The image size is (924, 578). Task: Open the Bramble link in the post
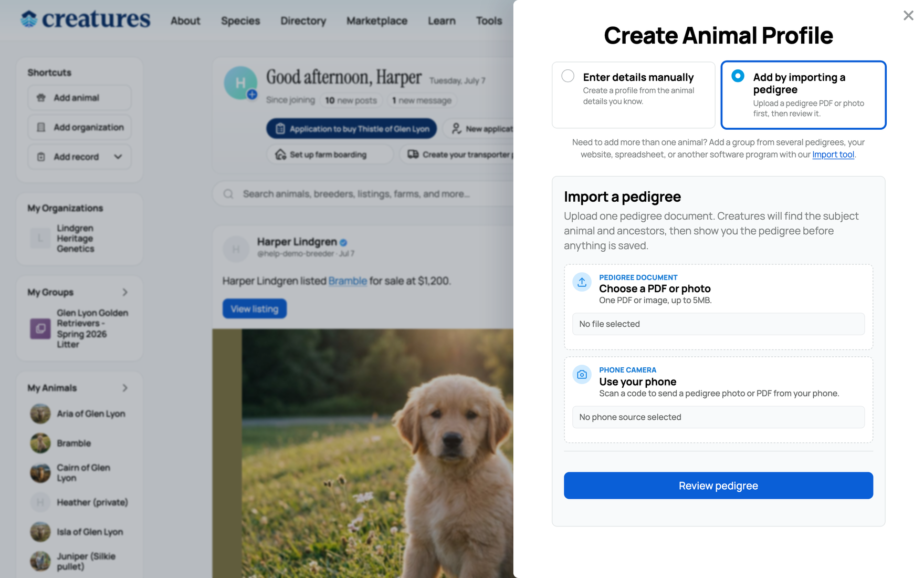(x=348, y=281)
